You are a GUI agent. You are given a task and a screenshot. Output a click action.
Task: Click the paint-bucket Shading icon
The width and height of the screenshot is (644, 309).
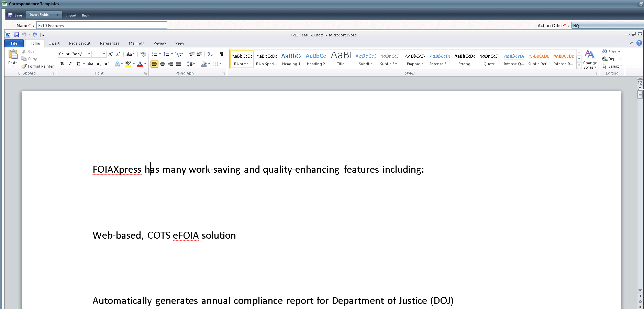tap(204, 64)
